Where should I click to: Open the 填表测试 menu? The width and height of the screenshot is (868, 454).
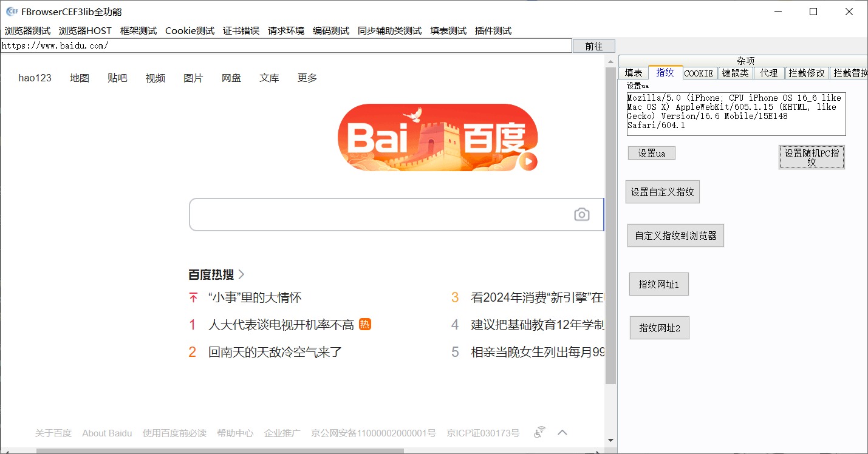tap(448, 31)
